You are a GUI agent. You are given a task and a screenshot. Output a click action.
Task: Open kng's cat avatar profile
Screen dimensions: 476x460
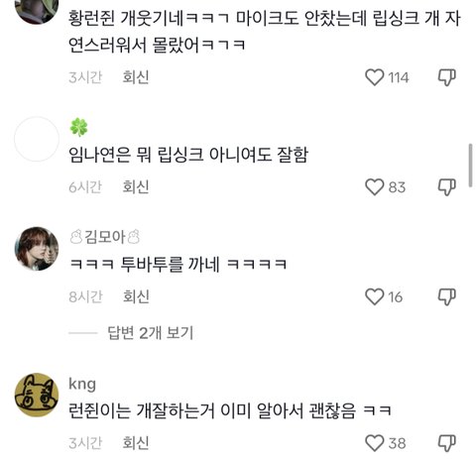pos(37,395)
